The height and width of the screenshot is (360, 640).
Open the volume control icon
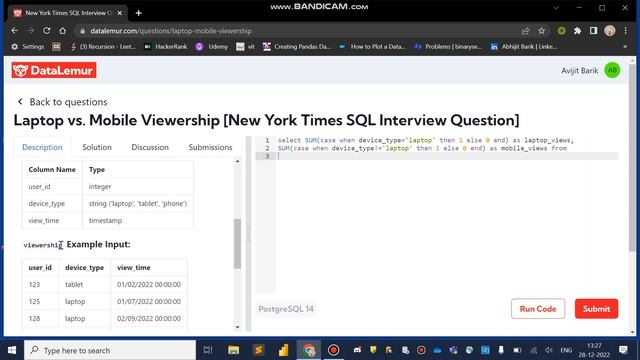pyautogui.click(x=549, y=350)
